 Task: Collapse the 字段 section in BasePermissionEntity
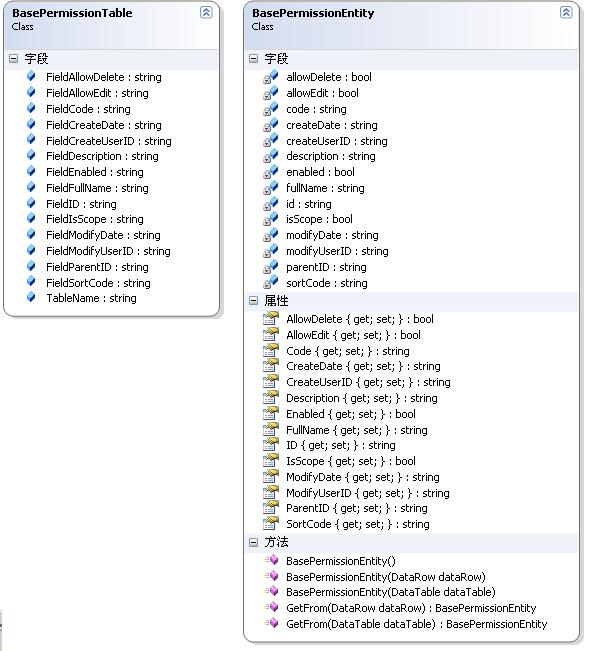tap(254, 59)
